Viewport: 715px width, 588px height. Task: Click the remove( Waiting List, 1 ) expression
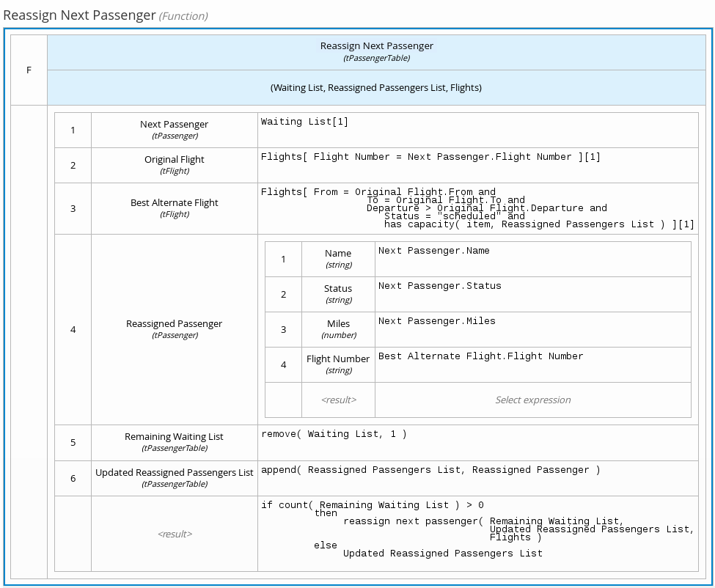pos(477,442)
